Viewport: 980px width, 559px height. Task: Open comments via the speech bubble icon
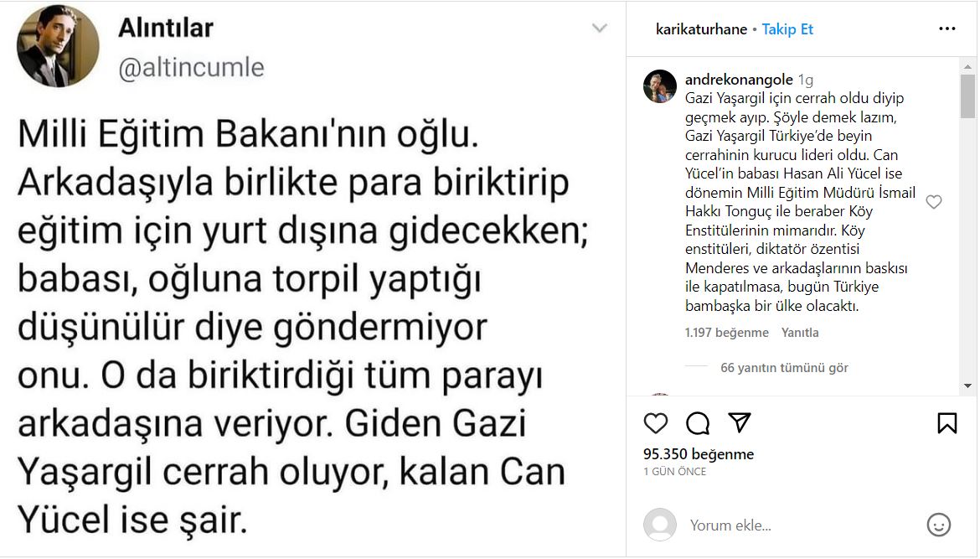[698, 422]
